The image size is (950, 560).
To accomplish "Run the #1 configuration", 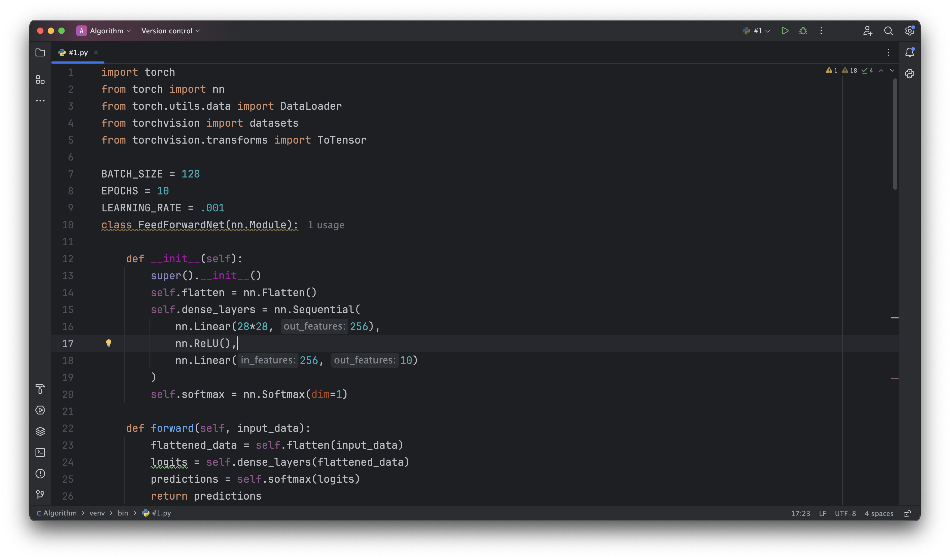I will (785, 31).
